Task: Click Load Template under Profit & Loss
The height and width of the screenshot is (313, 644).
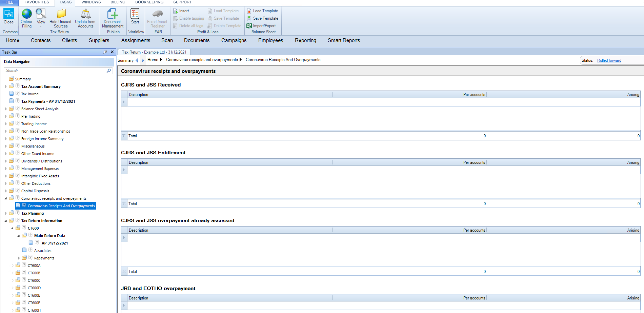Action: tap(223, 11)
